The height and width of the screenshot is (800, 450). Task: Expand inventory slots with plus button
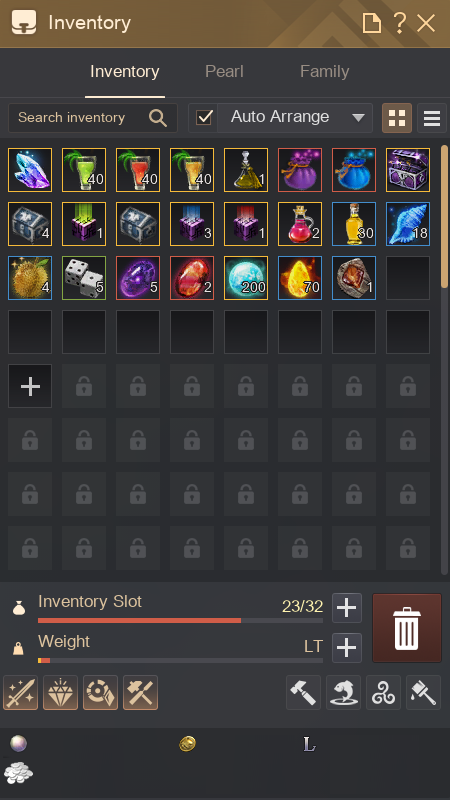point(347,608)
